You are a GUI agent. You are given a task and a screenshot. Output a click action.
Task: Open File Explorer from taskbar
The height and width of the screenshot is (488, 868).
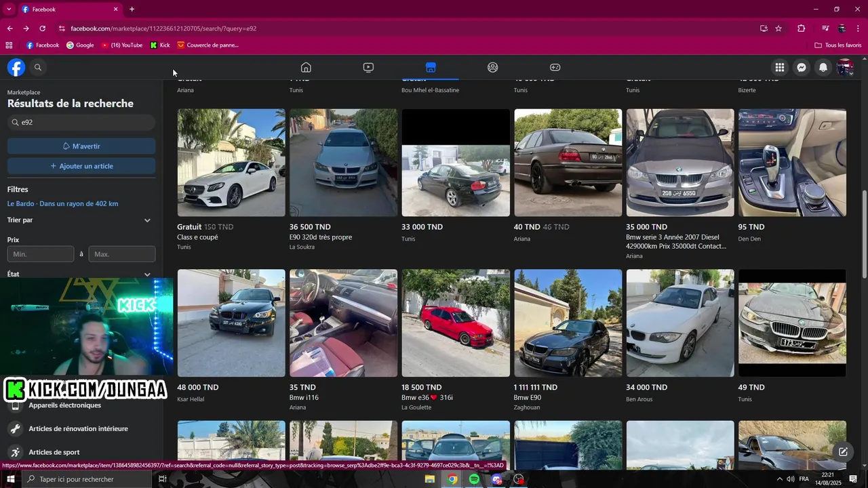click(429, 479)
